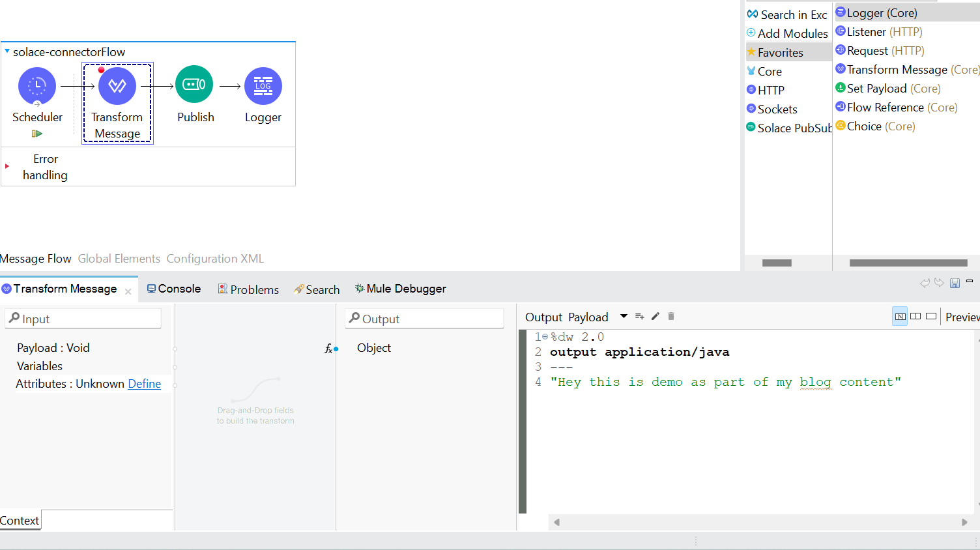The image size is (980, 550).
Task: Switch to the Configuration XML tab
Action: pyautogui.click(x=215, y=259)
